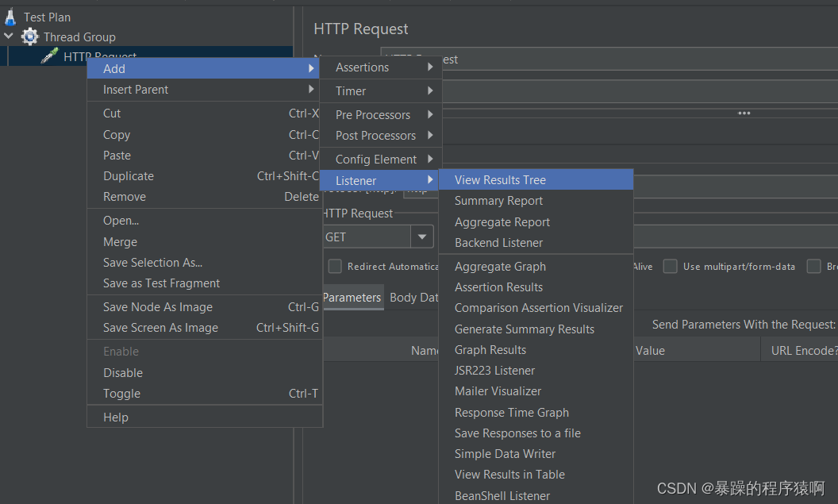Open the Insert Parent submenu
Screen dimensions: 838x504
coord(203,89)
